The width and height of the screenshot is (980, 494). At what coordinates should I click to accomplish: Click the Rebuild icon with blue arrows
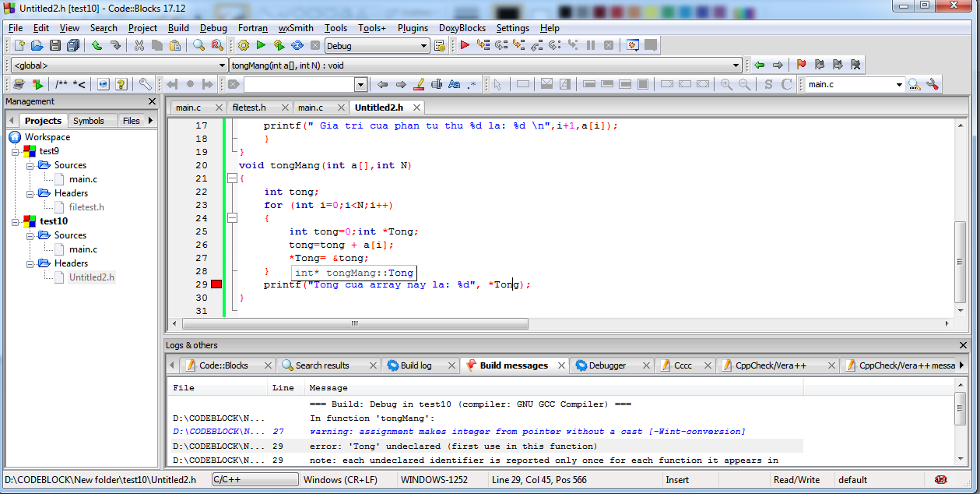(297, 46)
